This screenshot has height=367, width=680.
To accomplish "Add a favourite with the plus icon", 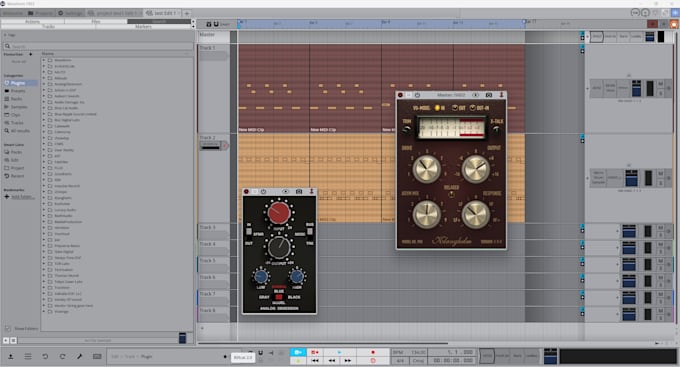I will coord(30,54).
